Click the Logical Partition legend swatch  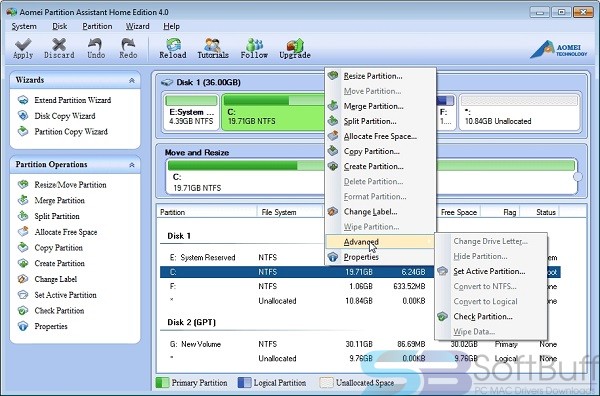[244, 383]
